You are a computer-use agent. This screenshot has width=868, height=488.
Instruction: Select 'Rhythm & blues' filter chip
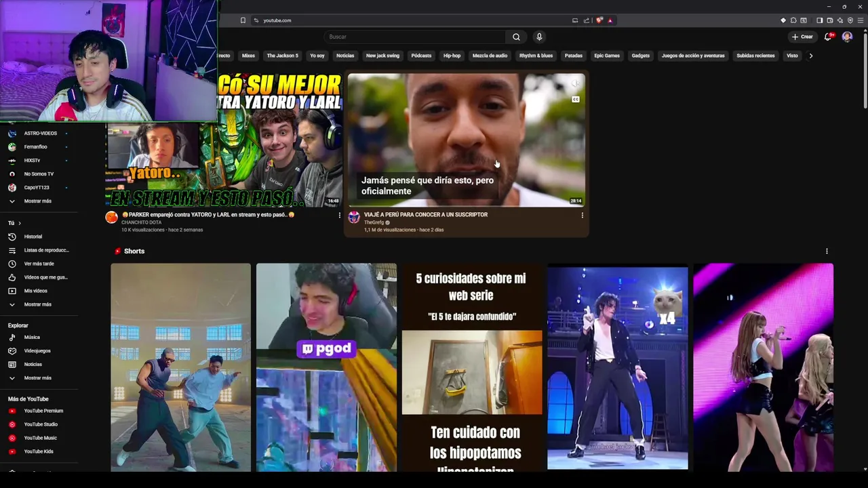tap(536, 56)
